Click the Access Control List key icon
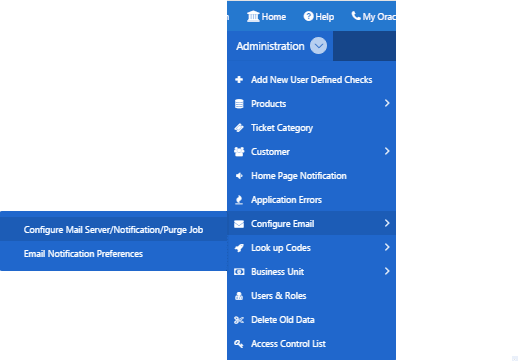Image resolution: width=518 pixels, height=361 pixels. (x=239, y=344)
